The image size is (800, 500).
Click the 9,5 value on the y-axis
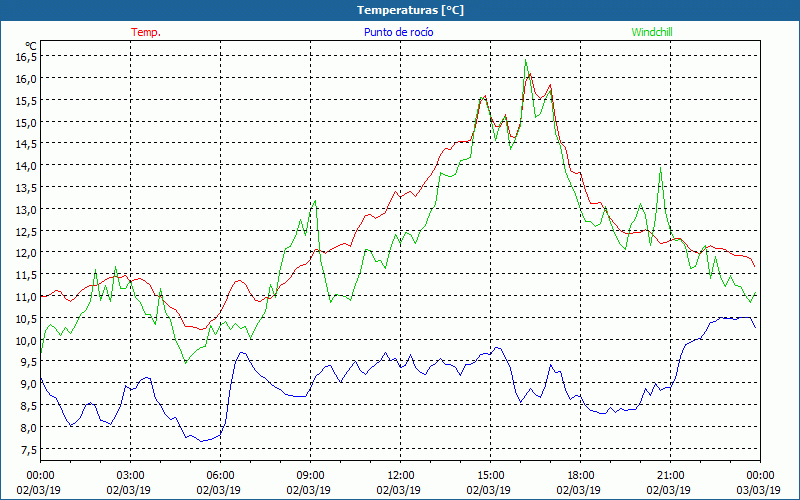point(28,362)
